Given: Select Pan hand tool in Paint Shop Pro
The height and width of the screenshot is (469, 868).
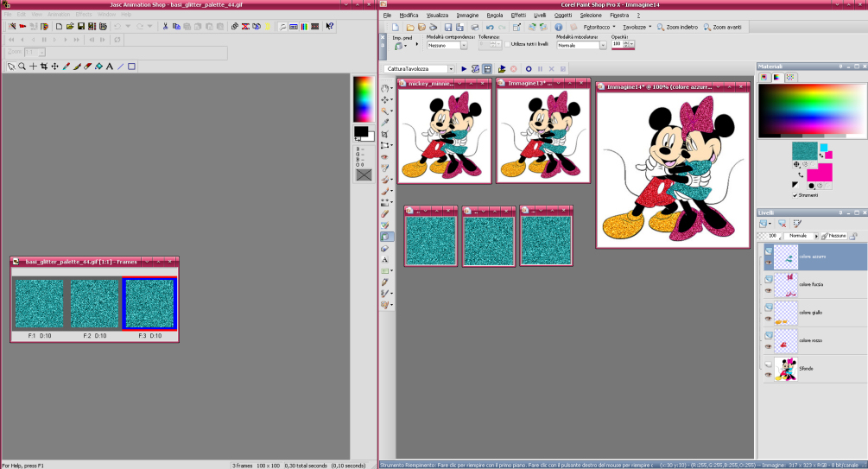Looking at the screenshot, I should (x=384, y=89).
